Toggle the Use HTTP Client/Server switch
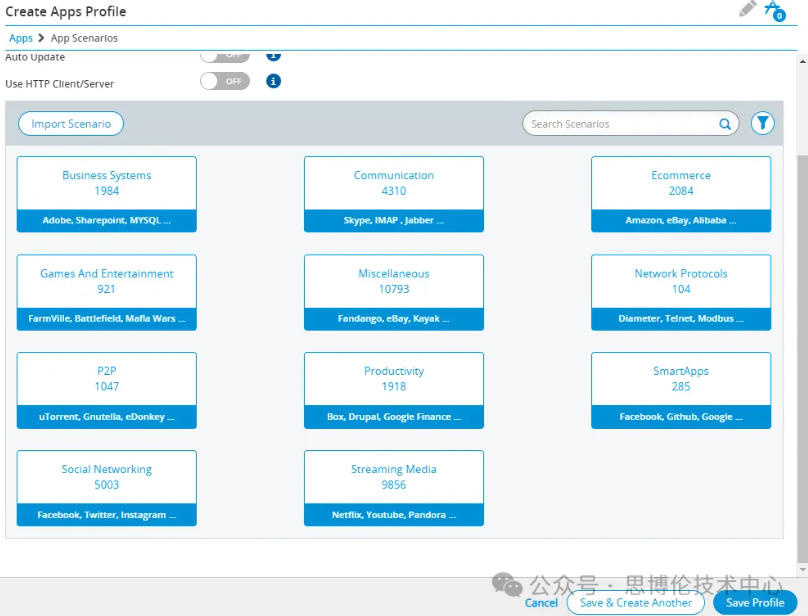Image resolution: width=808 pixels, height=616 pixels. (x=225, y=81)
